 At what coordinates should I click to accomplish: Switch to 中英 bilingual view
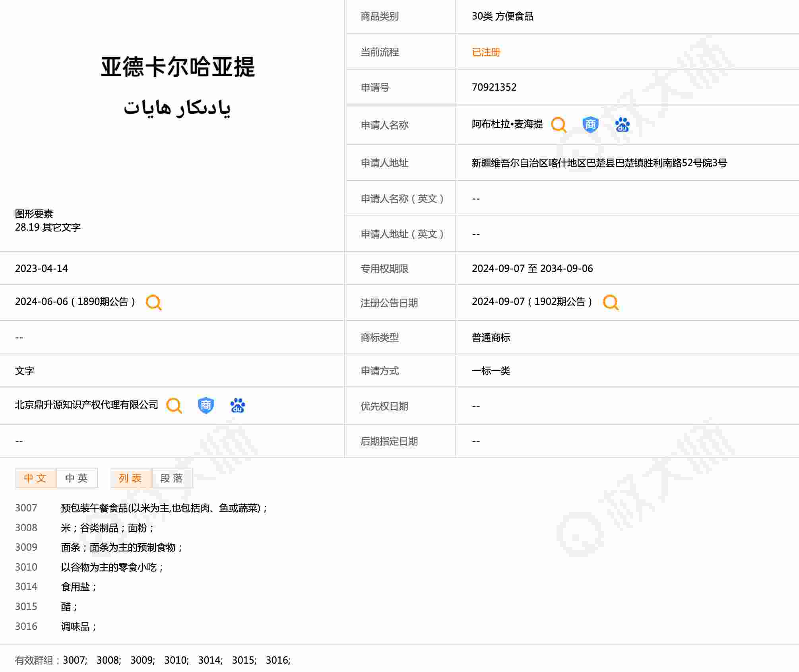[x=77, y=478]
